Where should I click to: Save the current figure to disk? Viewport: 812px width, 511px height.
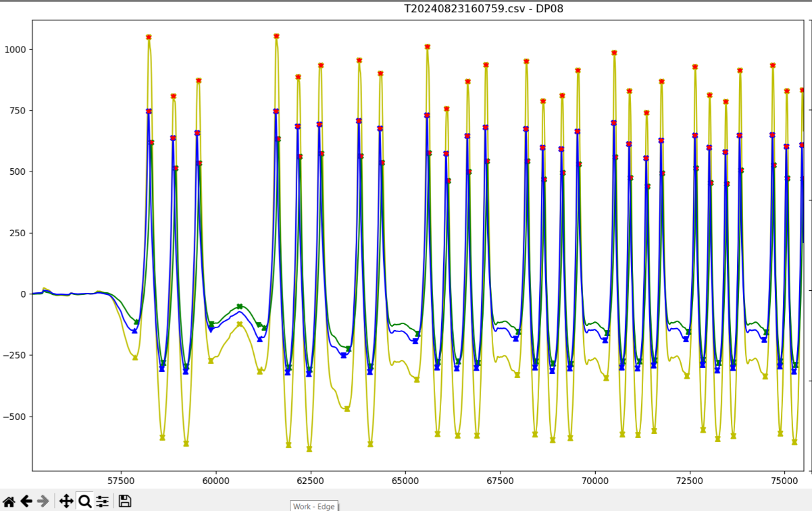pyautogui.click(x=125, y=502)
